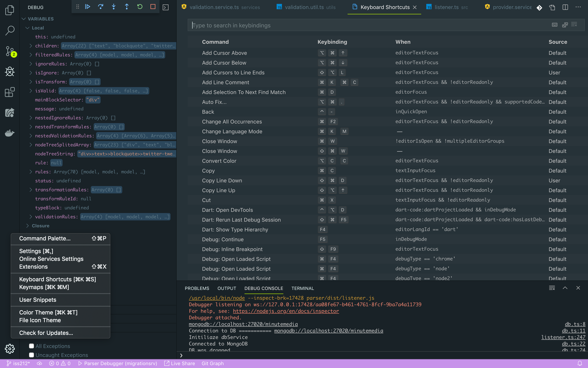Select Color Theme menu entry
The image size is (588, 368).
point(61,313)
